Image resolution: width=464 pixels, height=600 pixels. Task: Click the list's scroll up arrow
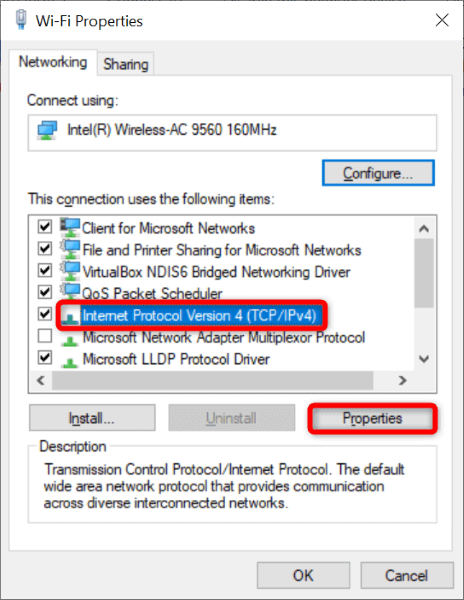coord(423,228)
